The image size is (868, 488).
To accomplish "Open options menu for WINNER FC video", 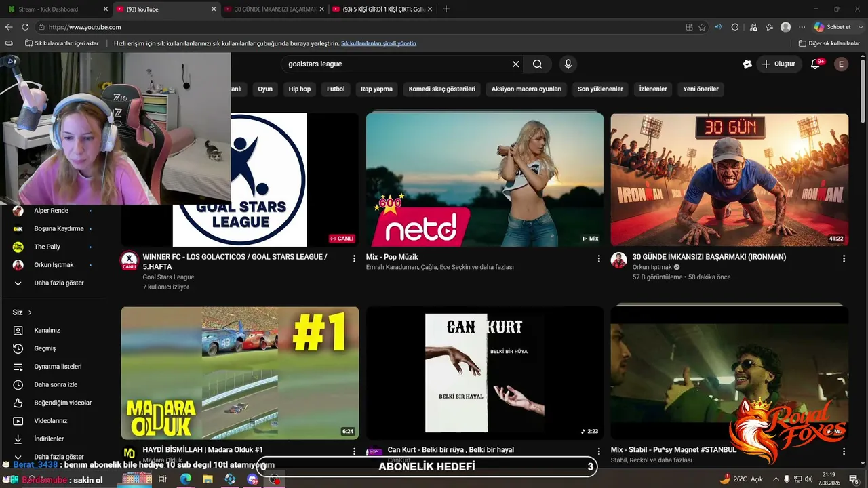I will 354,258.
